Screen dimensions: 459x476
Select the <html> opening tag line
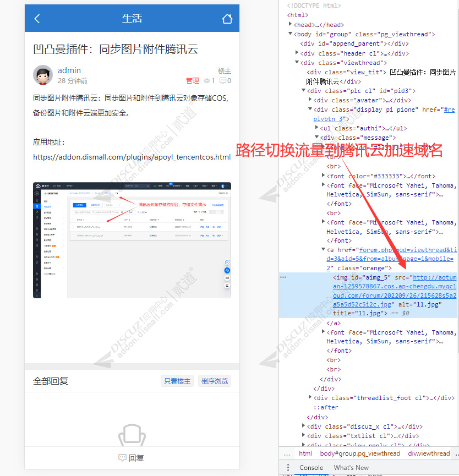(x=298, y=15)
